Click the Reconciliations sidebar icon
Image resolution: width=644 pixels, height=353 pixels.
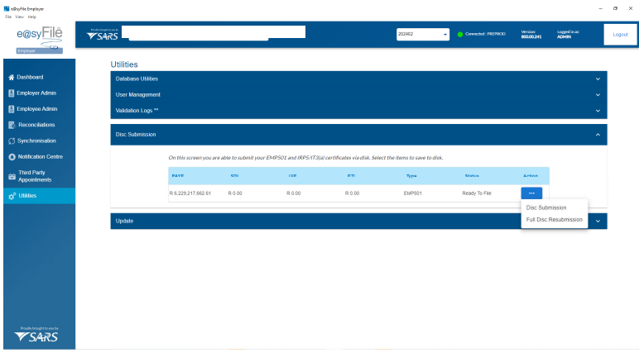pyautogui.click(x=11, y=125)
